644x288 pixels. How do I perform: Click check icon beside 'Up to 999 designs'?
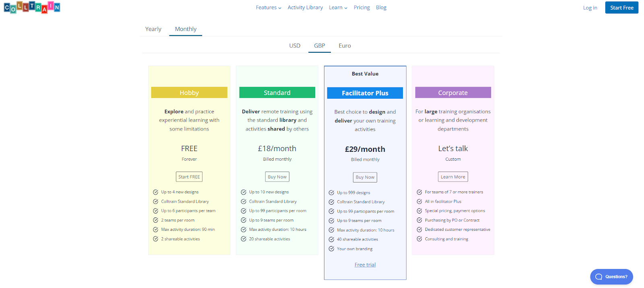coord(331,193)
